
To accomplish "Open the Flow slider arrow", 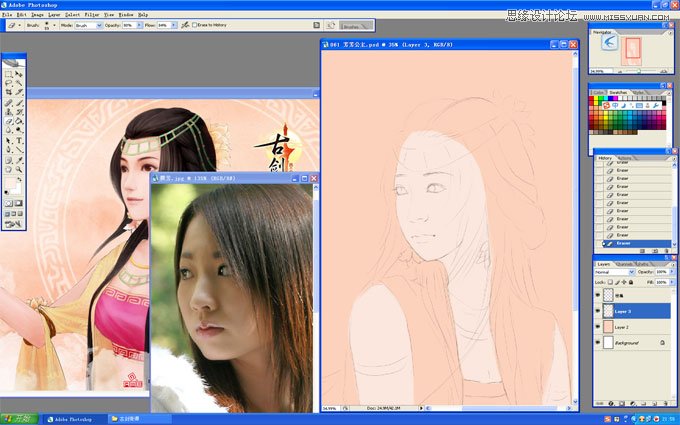I will click(x=173, y=25).
